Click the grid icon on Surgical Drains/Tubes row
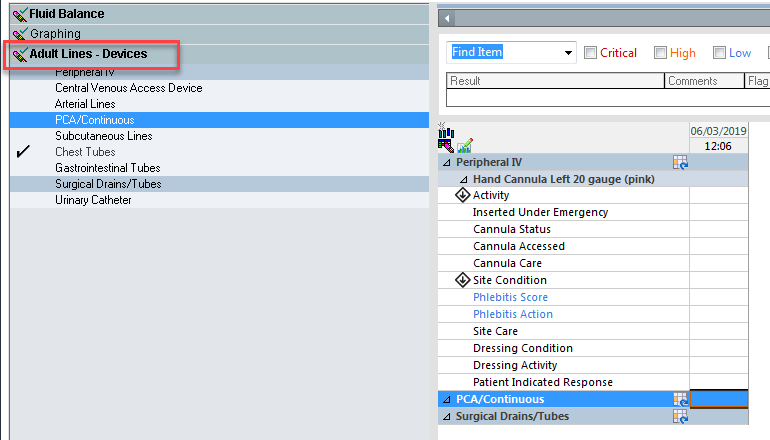Viewport: 770px width, 440px height. click(680, 416)
